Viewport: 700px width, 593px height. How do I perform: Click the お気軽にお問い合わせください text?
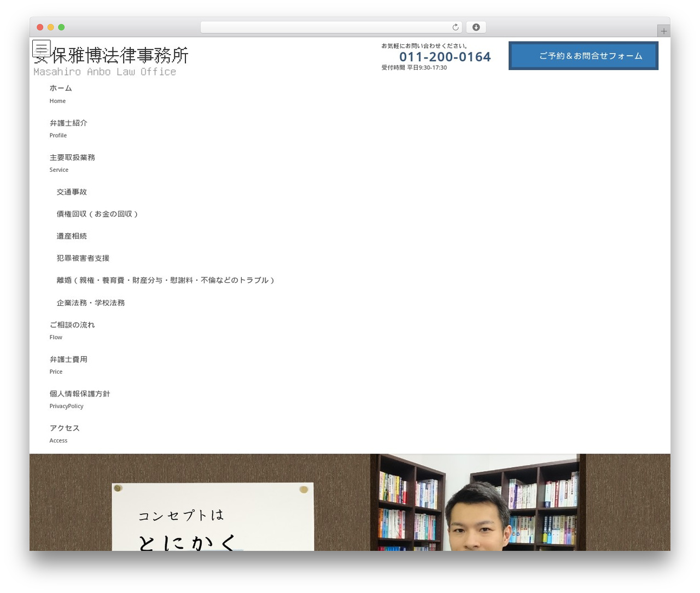(x=425, y=46)
